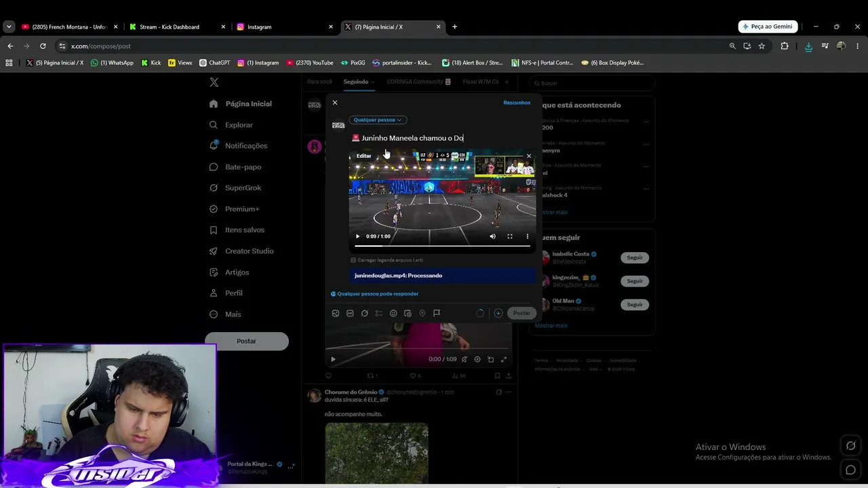Click the X logo in sidebar
This screenshot has height=488, width=868.
[x=214, y=82]
